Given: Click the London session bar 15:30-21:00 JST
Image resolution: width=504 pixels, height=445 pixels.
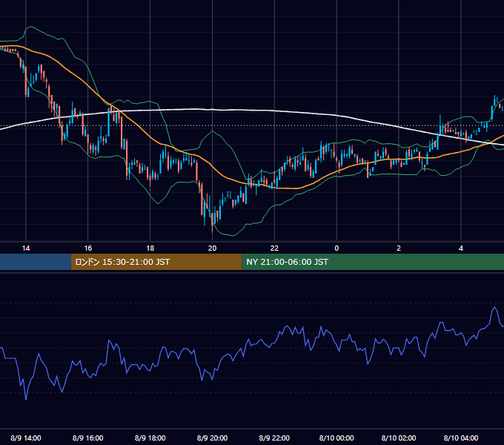Looking at the screenshot, I should click(156, 262).
